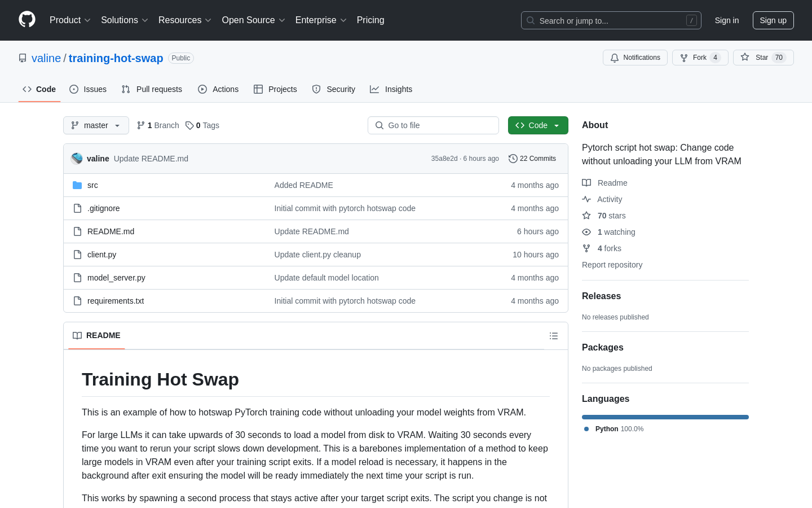Focus the Search or jump to field

611,20
